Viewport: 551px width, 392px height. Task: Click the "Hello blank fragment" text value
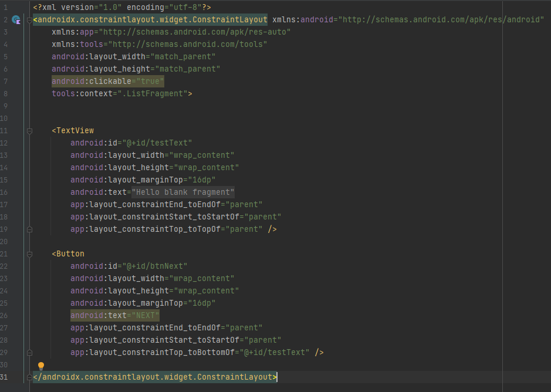[182, 192]
